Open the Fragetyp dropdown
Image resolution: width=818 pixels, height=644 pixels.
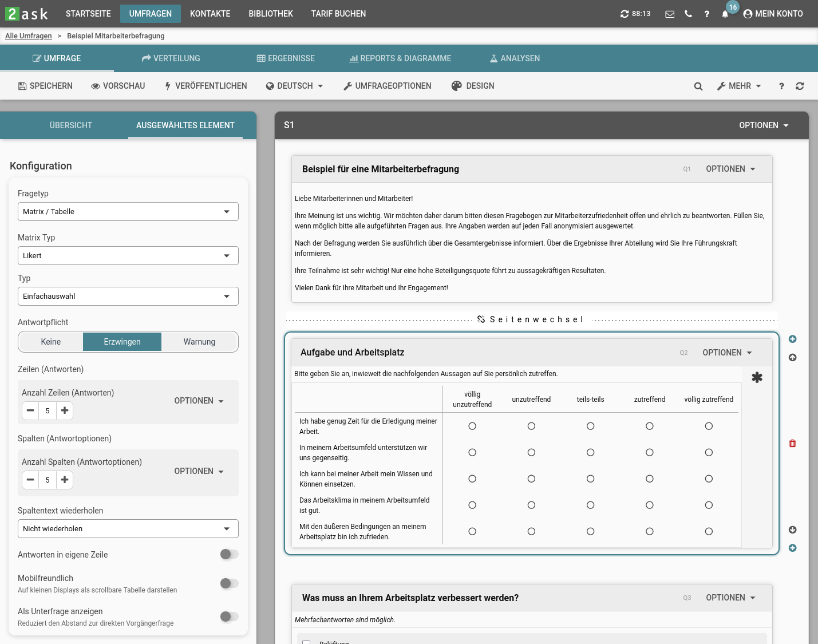click(x=128, y=212)
